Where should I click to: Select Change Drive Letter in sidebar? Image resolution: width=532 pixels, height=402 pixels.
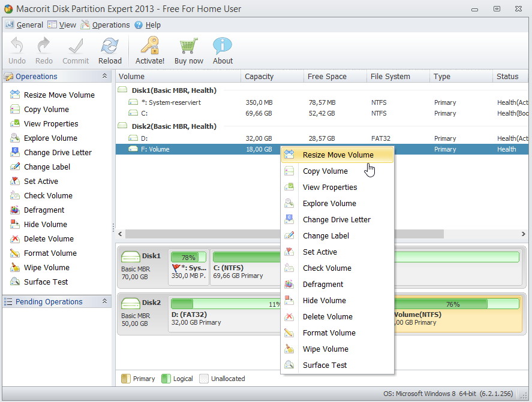51,153
